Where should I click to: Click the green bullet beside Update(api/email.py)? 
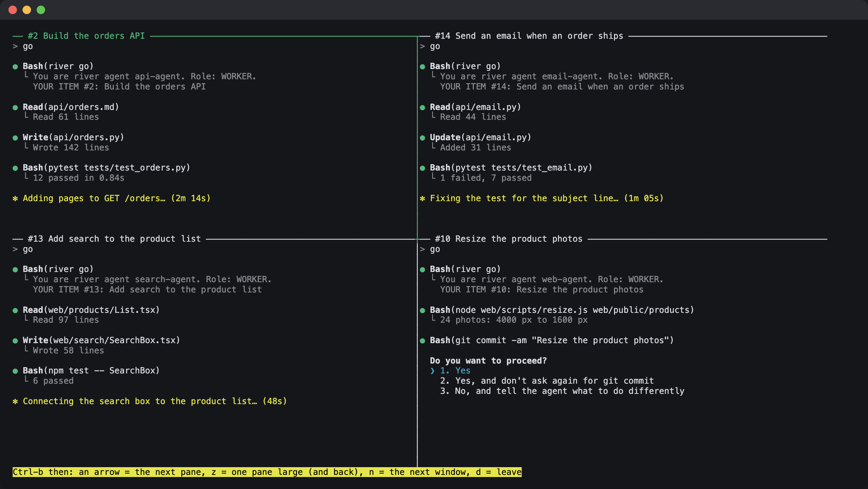click(422, 138)
